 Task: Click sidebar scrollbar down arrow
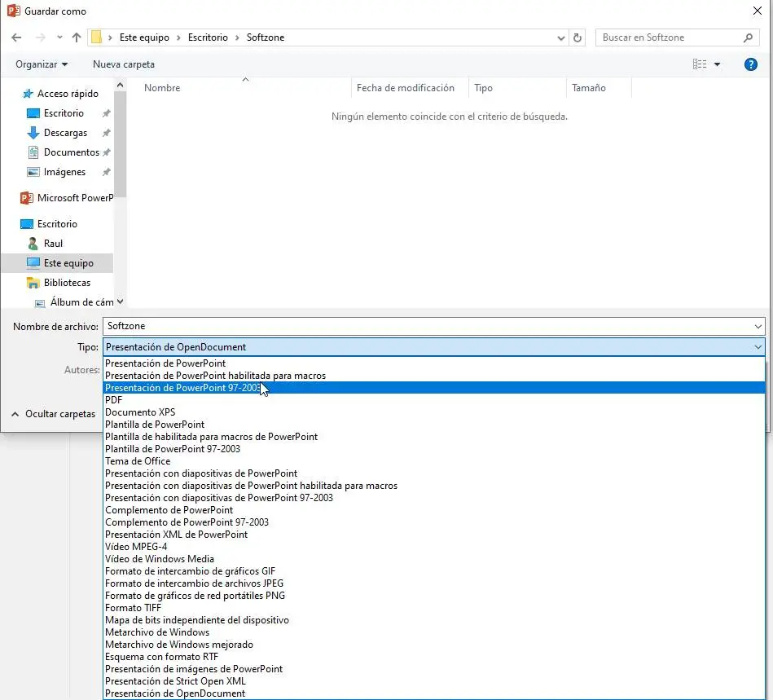click(x=120, y=302)
